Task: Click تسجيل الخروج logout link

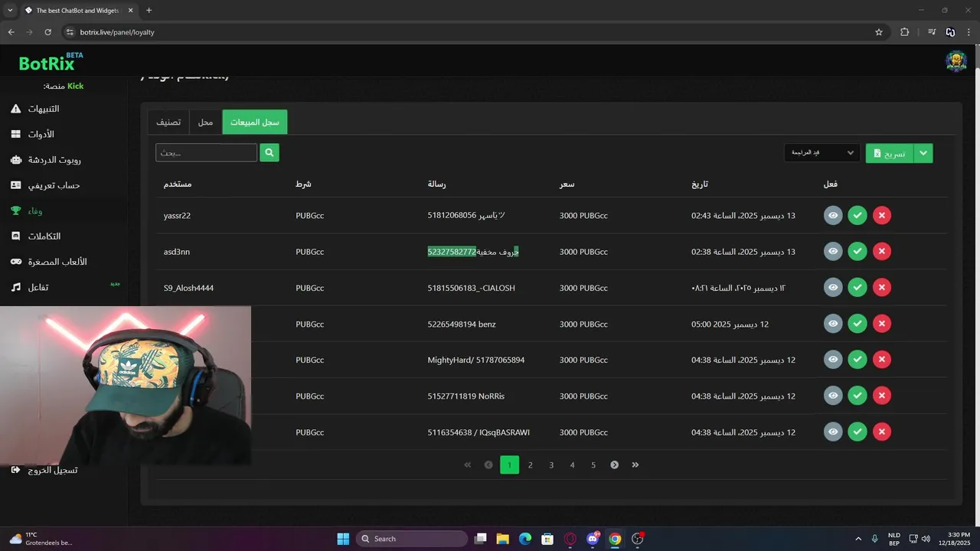Action: click(46, 470)
